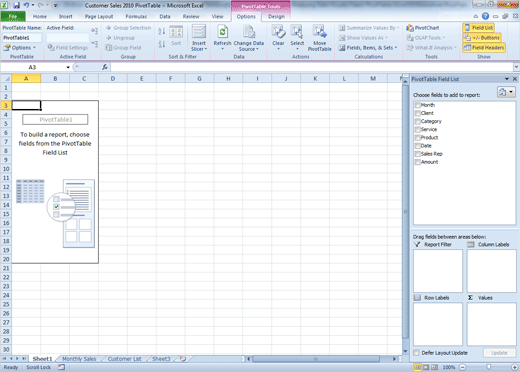Insert a PivotChart
This screenshot has width=520, height=372.
coord(423,28)
